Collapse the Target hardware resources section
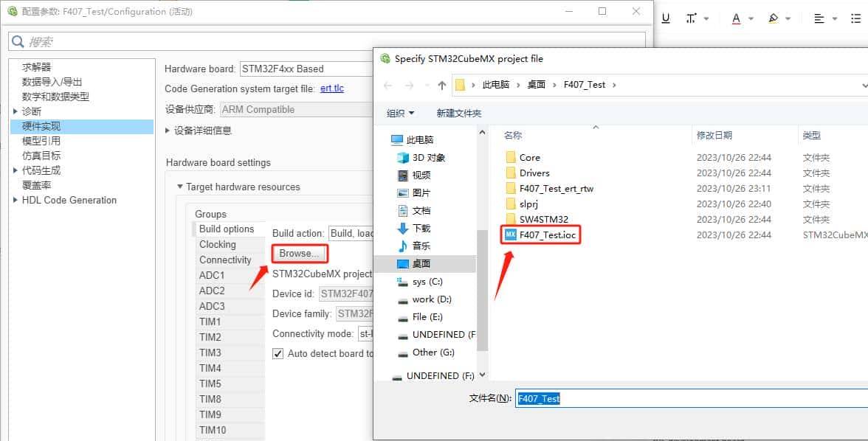 point(180,187)
